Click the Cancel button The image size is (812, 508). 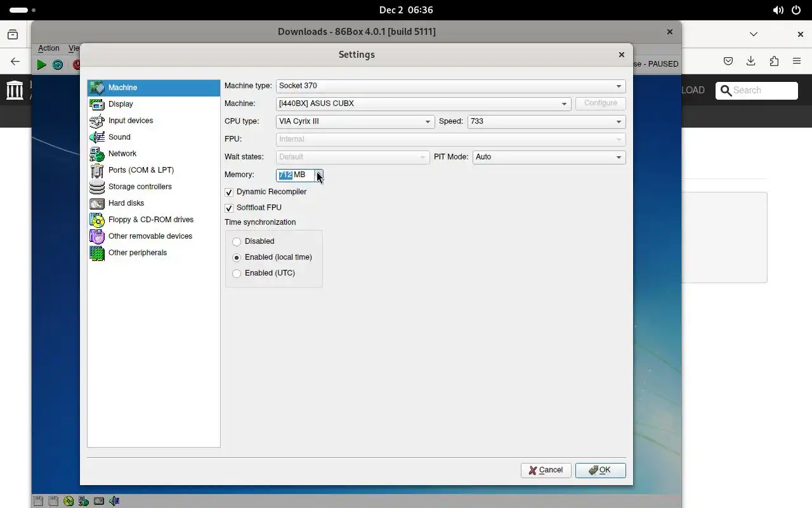pos(546,471)
